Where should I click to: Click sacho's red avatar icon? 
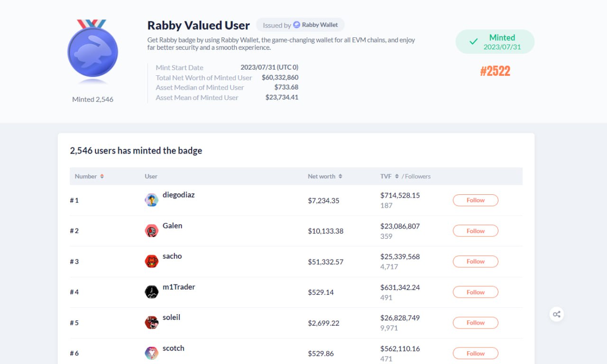pyautogui.click(x=151, y=261)
